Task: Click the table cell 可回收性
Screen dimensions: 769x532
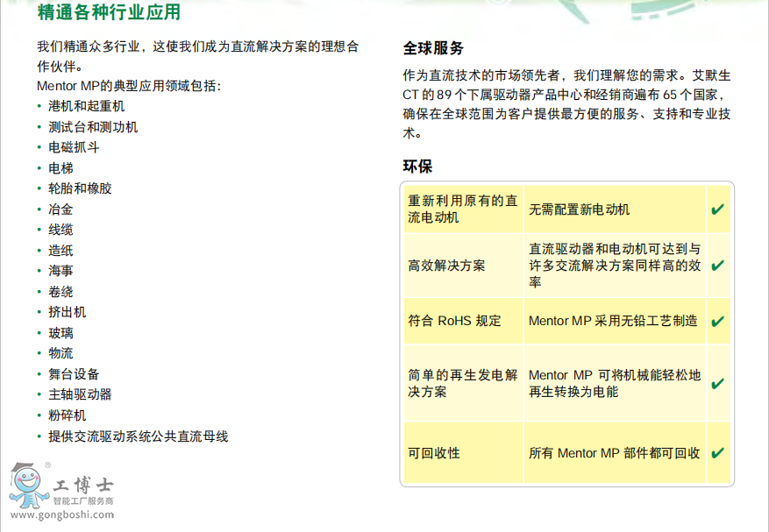Action: tap(463, 452)
